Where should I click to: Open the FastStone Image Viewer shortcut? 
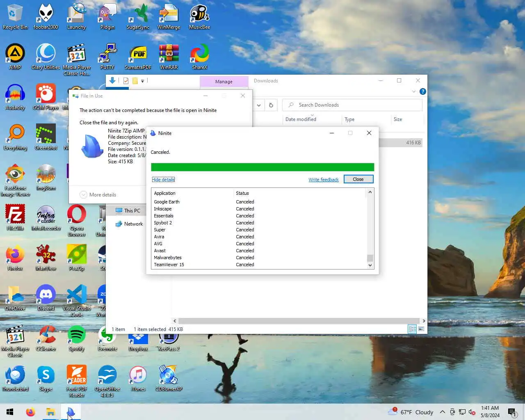(15, 180)
